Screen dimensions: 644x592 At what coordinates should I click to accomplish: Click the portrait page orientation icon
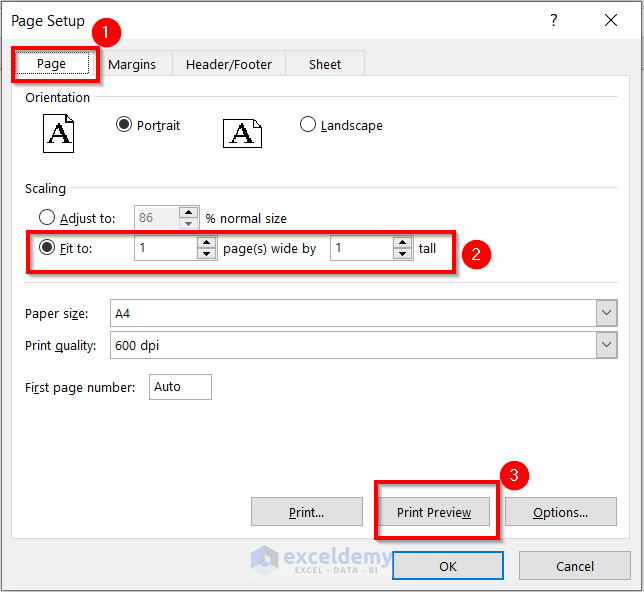[58, 134]
